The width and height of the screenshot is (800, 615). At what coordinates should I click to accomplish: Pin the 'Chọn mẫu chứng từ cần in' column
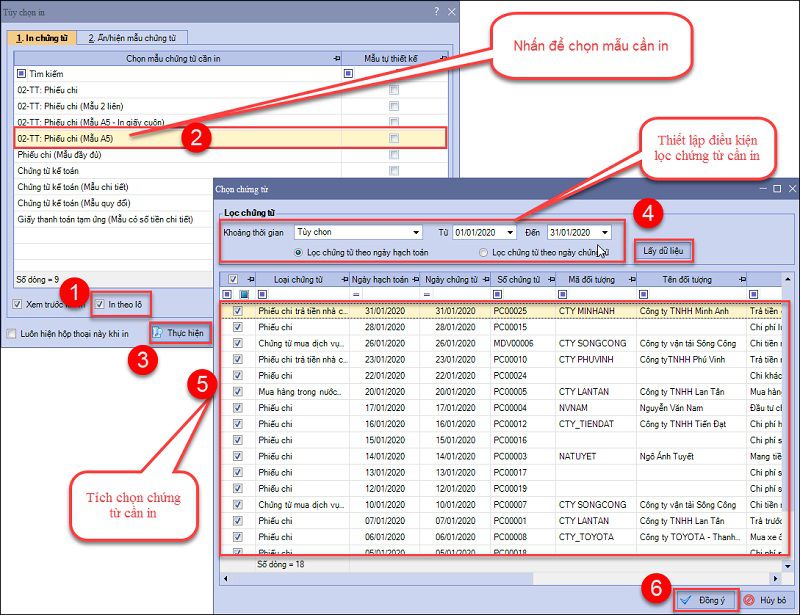(x=336, y=59)
